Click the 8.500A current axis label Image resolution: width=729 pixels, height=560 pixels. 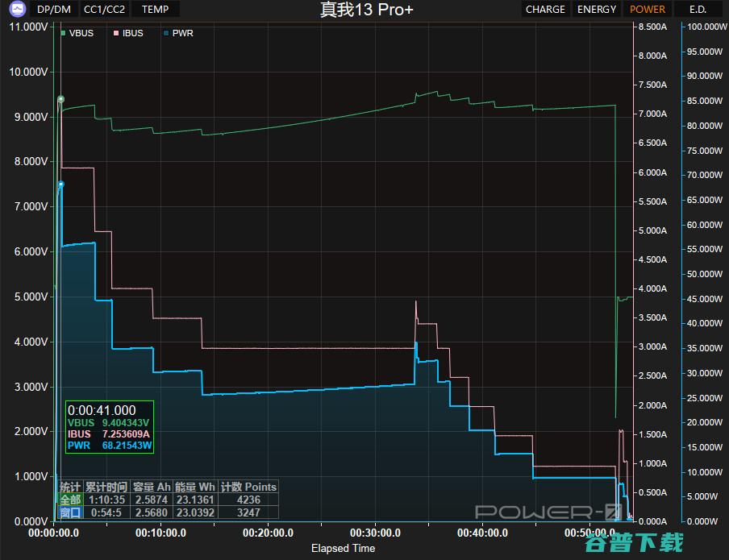(x=652, y=27)
